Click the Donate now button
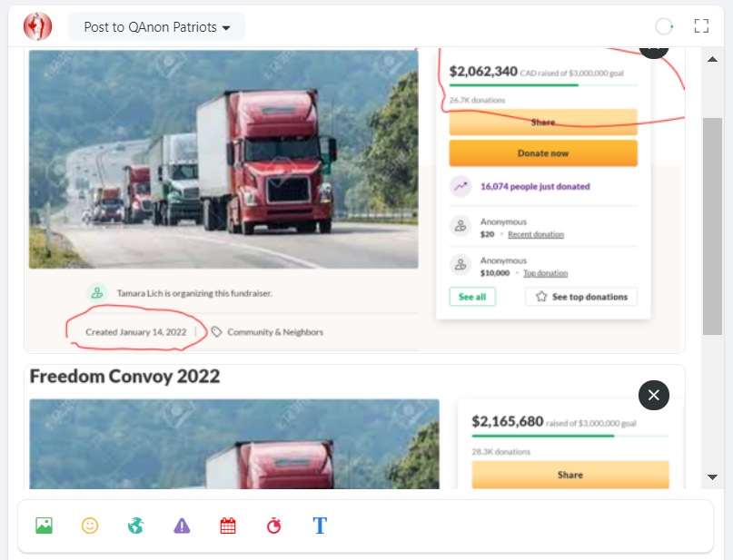The image size is (733, 560). pyautogui.click(x=543, y=153)
